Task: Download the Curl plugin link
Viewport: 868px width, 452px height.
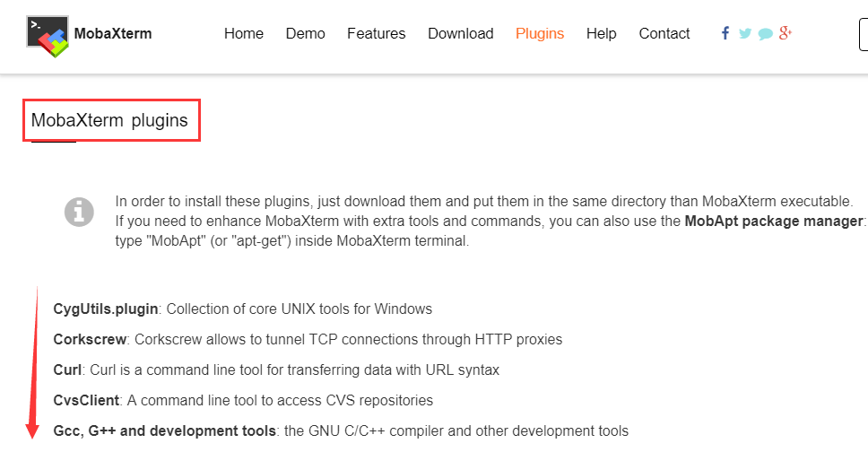Action: (x=67, y=370)
